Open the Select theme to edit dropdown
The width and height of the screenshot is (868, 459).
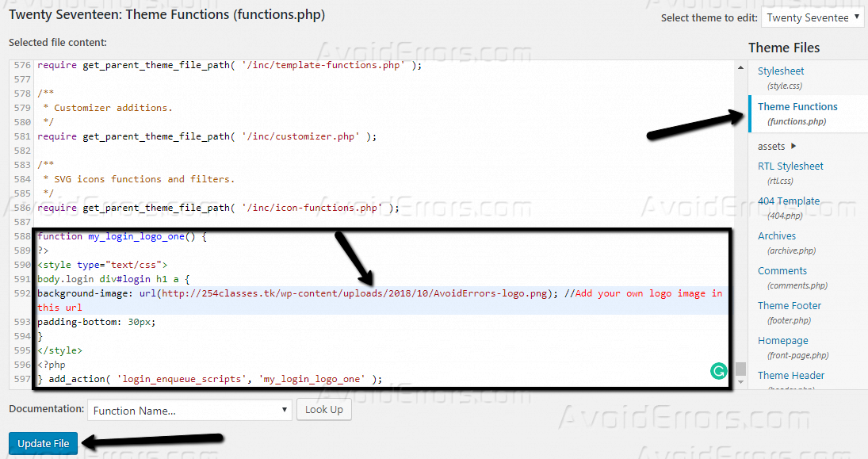pyautogui.click(x=813, y=17)
